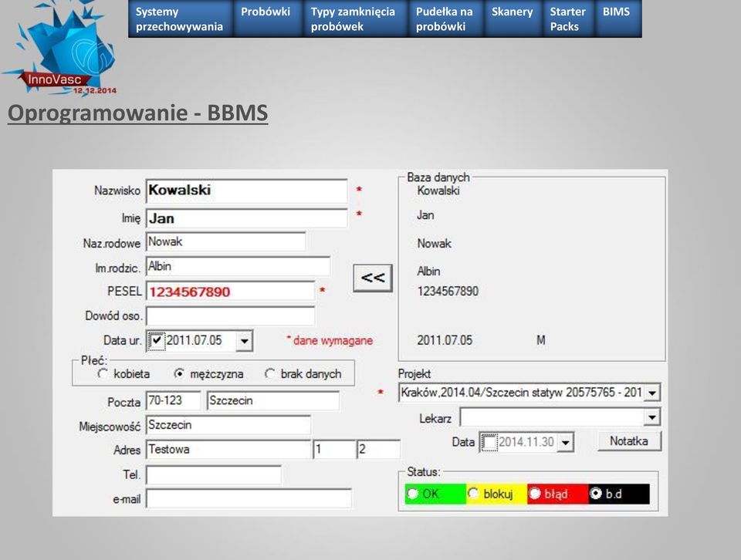Click the Oprogramowanie - BBMS heading
The image size is (741, 560).
click(x=138, y=113)
